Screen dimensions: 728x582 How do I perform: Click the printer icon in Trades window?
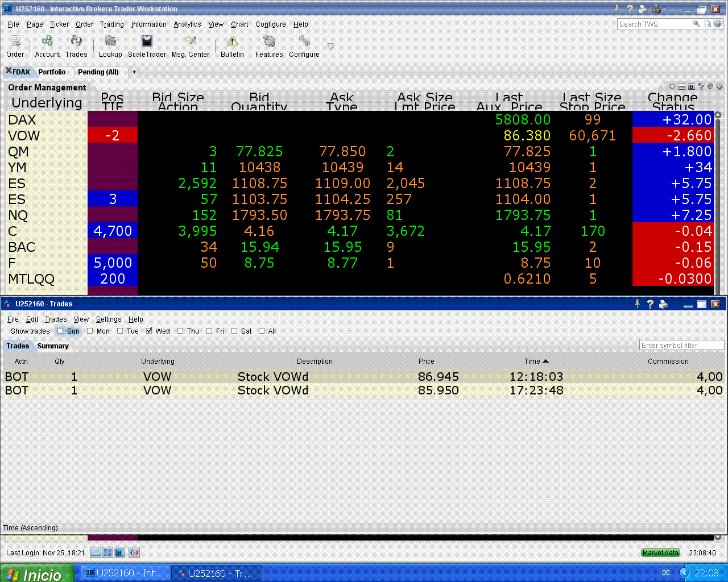tap(663, 304)
